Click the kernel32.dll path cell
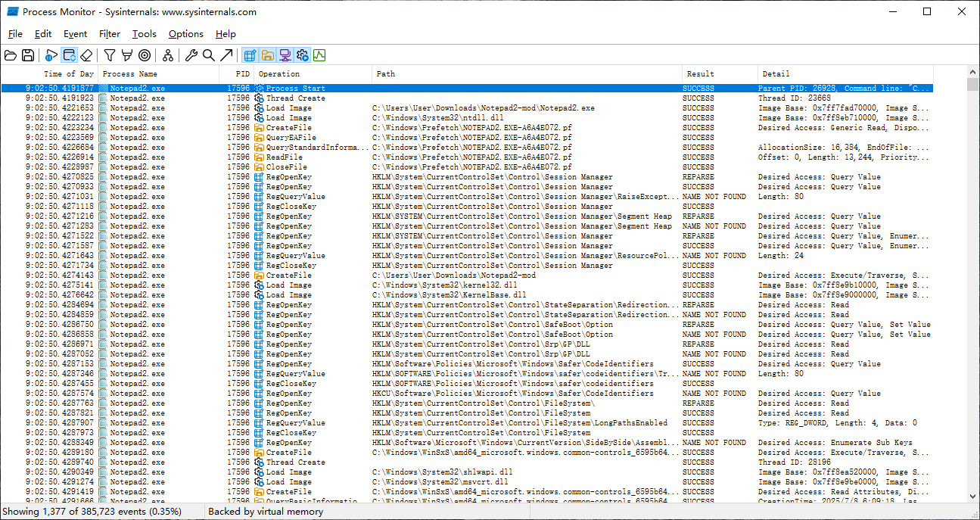980x520 pixels. coord(445,285)
